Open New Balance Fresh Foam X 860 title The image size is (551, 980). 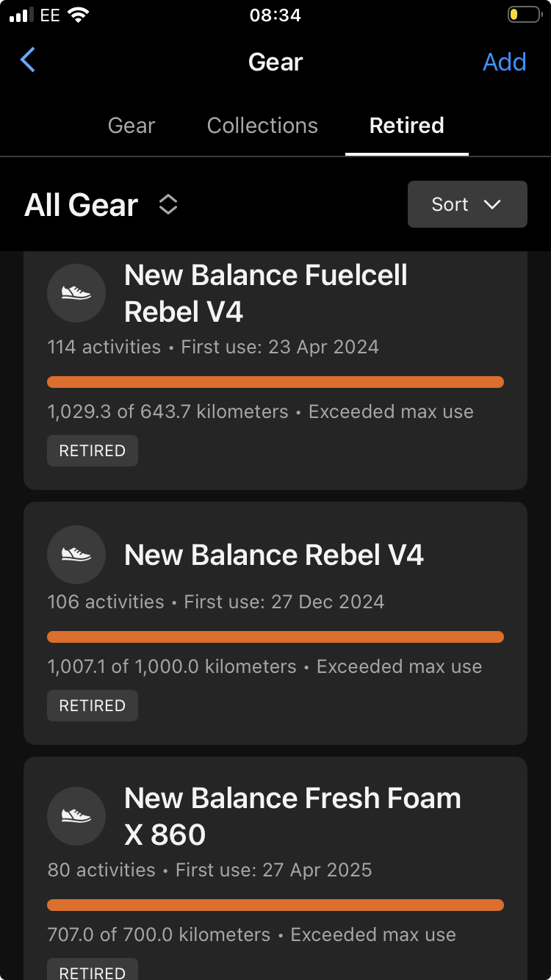292,816
